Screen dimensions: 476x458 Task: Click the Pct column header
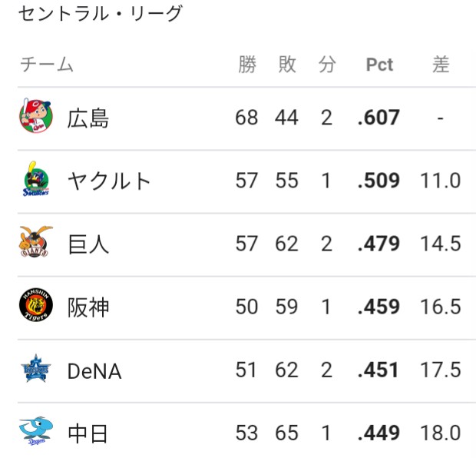(x=379, y=65)
